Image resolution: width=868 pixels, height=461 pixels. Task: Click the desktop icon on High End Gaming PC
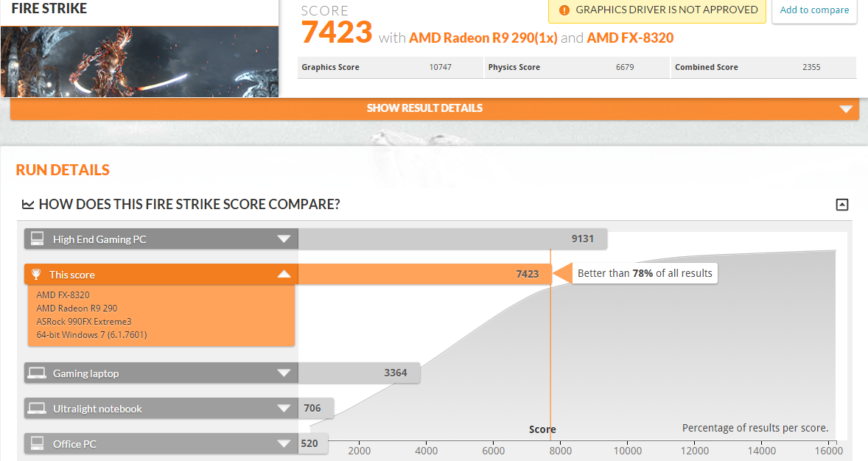point(37,239)
